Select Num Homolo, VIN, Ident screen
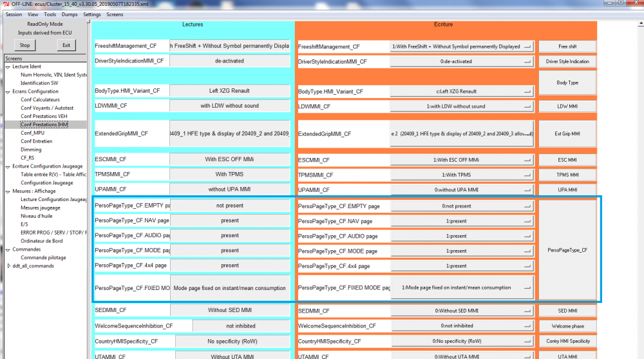This screenshot has height=359, width=644. click(53, 75)
